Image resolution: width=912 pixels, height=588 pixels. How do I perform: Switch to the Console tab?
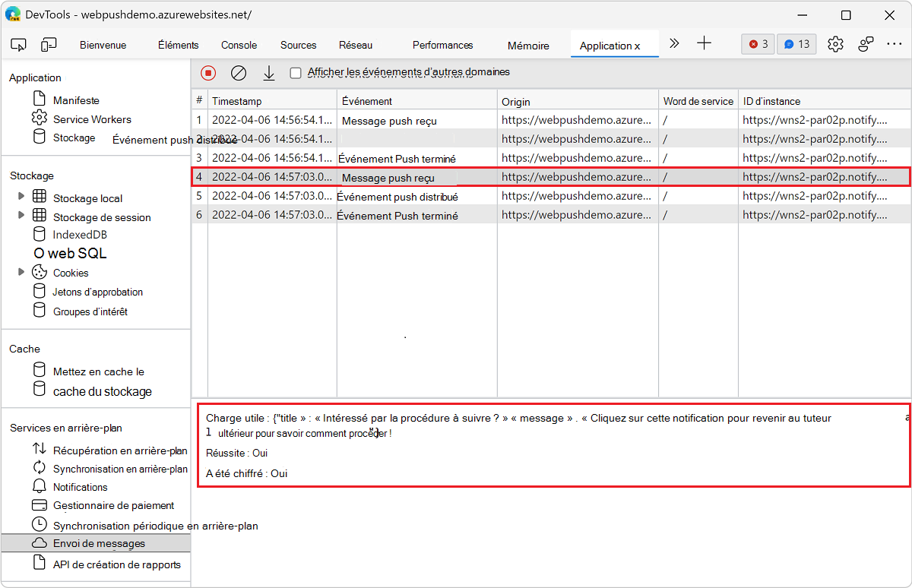pos(239,45)
